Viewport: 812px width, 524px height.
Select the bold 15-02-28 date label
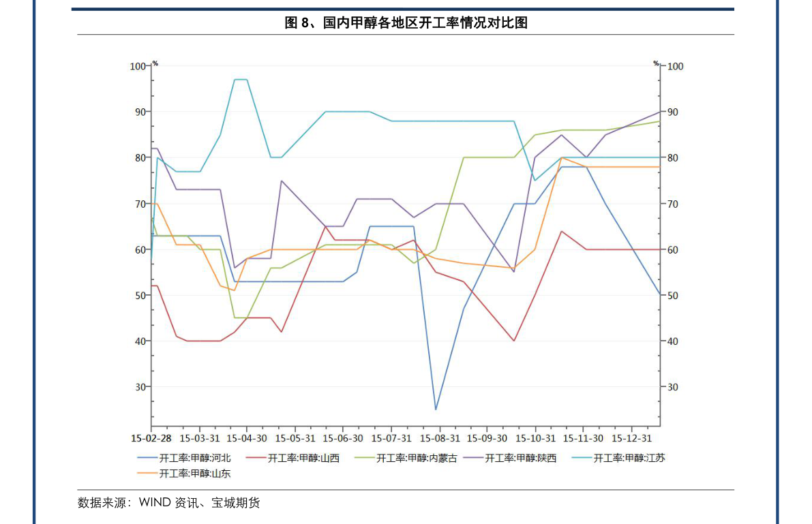151,438
